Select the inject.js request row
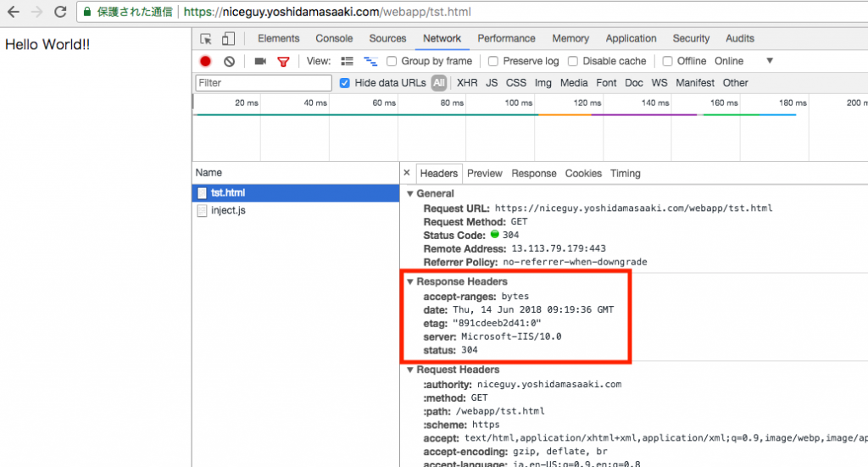 296,210
